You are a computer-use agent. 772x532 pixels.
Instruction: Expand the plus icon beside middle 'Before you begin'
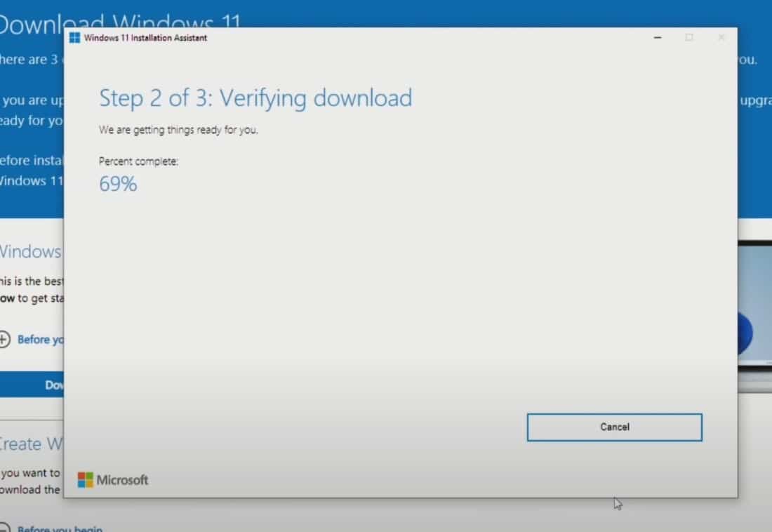point(4,340)
